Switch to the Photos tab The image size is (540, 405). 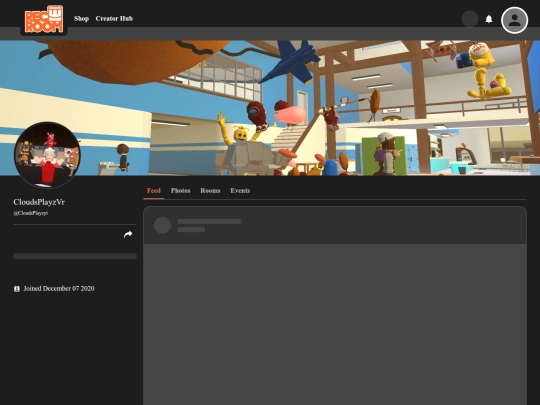tap(180, 190)
